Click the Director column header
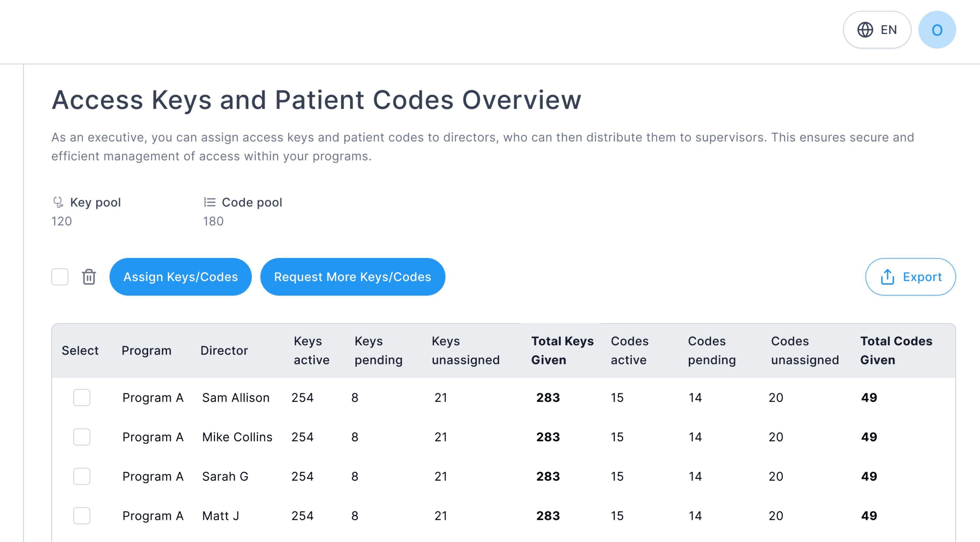The height and width of the screenshot is (542, 980). (224, 351)
